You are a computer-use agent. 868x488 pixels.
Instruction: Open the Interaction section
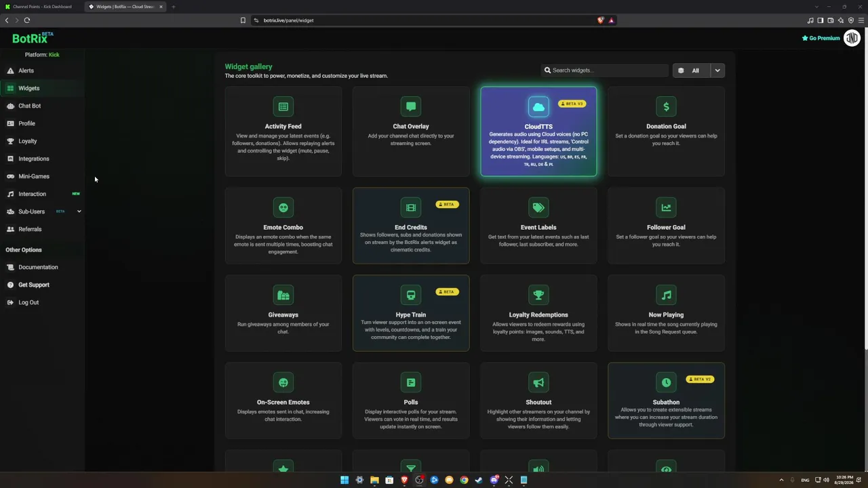click(33, 194)
